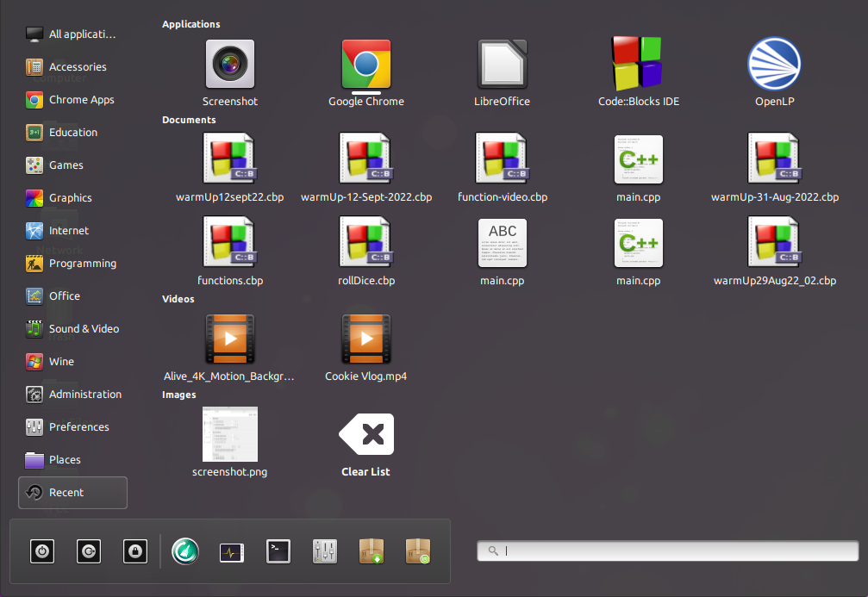Open the Graphics category
Viewport: 868px width, 597px height.
pyautogui.click(x=72, y=197)
